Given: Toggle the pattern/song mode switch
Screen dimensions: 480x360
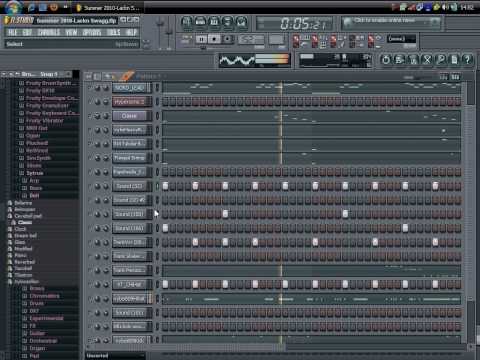Looking at the screenshot, I should [x=187, y=39].
